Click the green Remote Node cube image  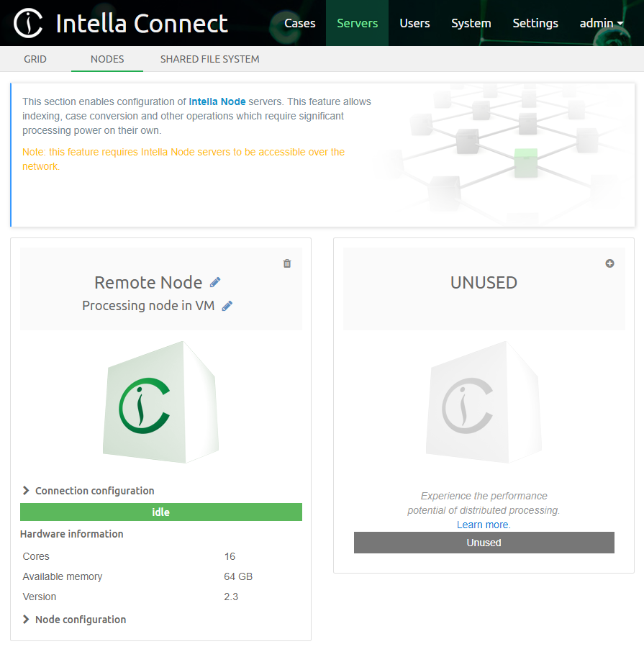click(161, 402)
